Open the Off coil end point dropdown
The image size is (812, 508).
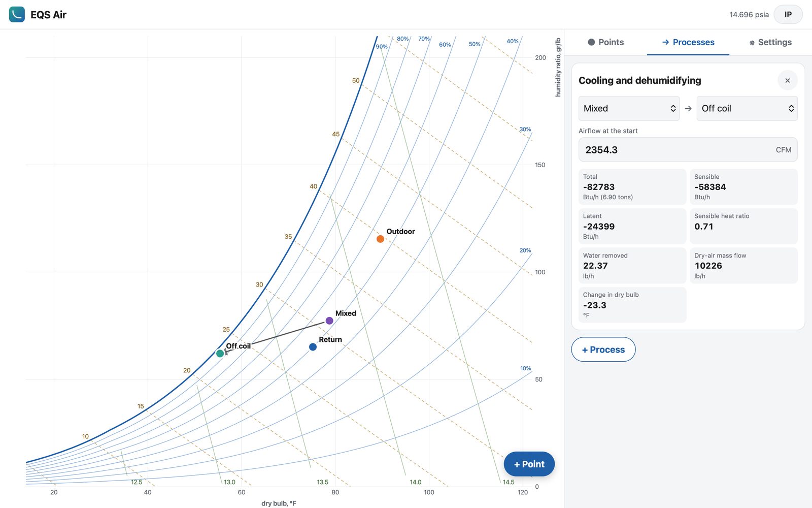pos(747,108)
